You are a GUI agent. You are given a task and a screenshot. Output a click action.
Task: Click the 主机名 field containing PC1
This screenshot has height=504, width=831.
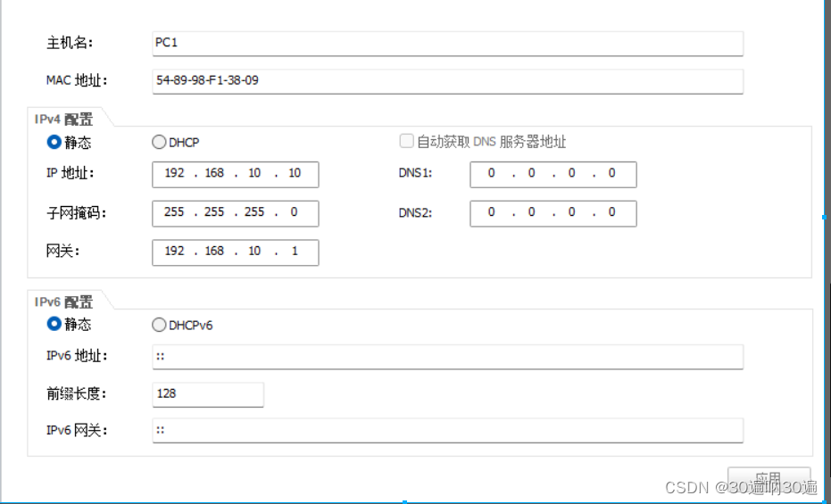click(x=447, y=44)
